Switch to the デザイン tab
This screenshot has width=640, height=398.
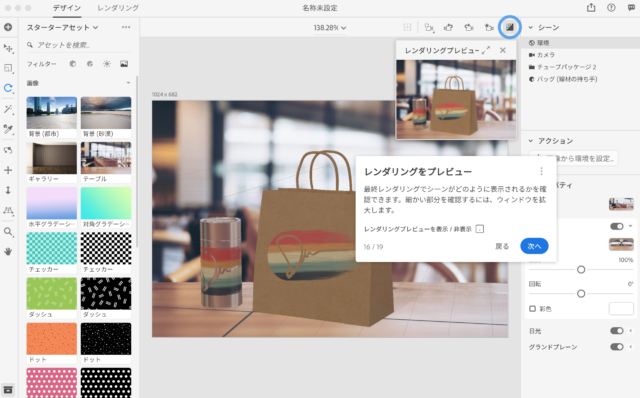[x=67, y=8]
